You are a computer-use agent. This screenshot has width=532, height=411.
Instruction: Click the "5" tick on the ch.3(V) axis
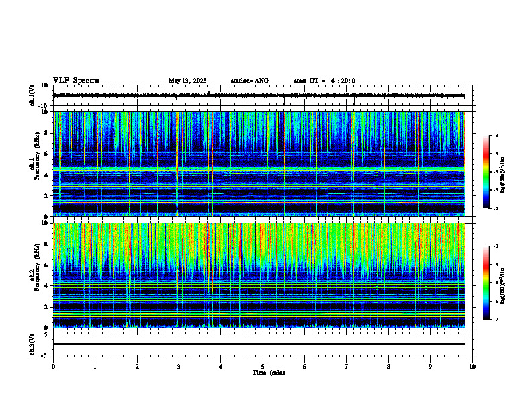click(x=47, y=334)
